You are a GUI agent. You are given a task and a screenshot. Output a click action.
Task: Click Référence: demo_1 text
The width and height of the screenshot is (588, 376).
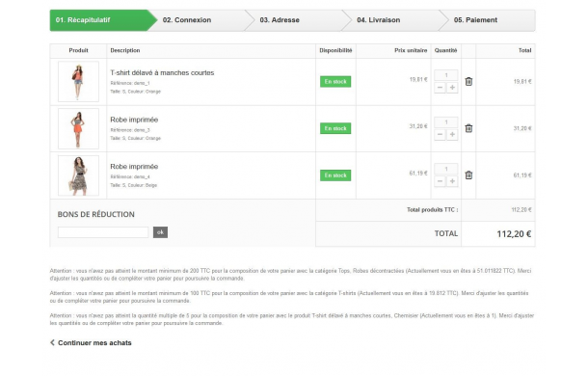click(x=130, y=83)
